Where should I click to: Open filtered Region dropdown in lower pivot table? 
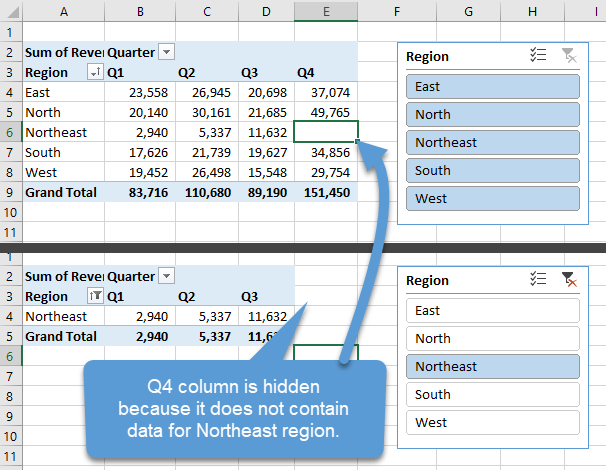tap(95, 296)
